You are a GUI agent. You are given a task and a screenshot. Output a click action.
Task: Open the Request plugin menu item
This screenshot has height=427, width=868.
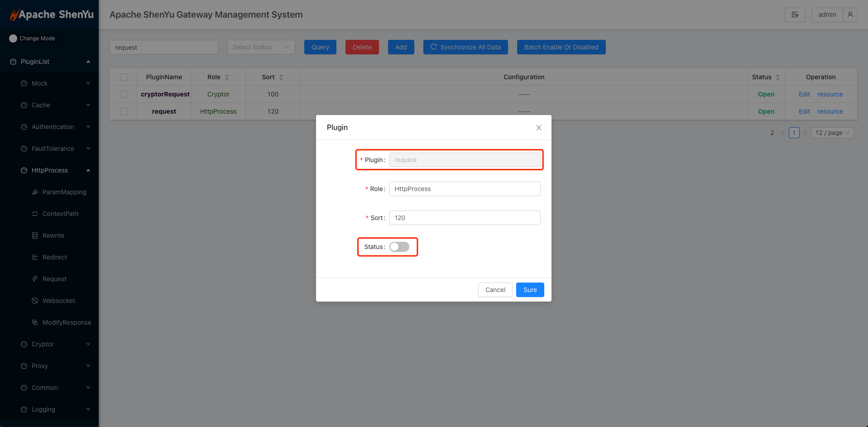pos(54,279)
